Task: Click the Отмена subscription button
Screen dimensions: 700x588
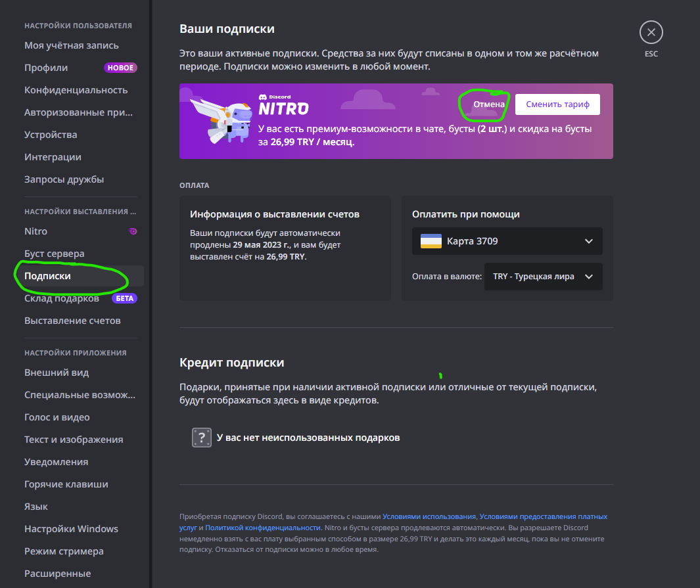Action: click(x=489, y=104)
